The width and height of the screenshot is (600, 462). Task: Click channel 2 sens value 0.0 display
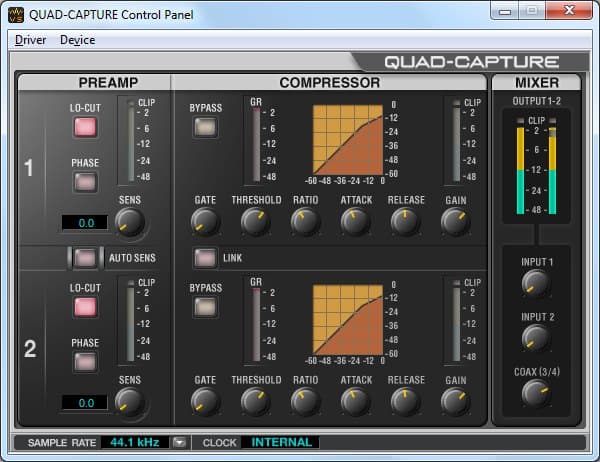coord(85,403)
